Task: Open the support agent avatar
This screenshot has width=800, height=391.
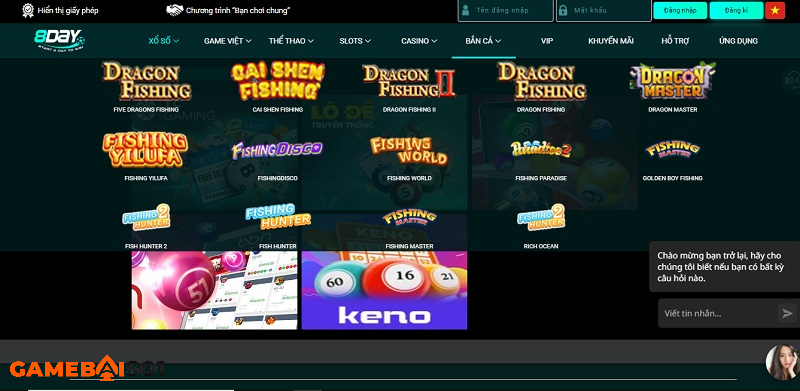Action: tap(782, 362)
